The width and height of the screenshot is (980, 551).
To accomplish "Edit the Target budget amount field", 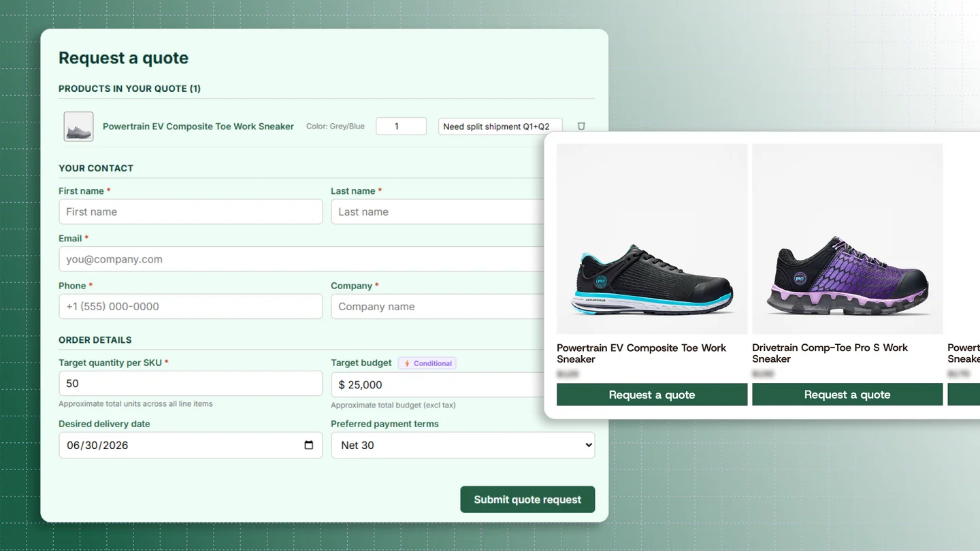I will [x=438, y=384].
